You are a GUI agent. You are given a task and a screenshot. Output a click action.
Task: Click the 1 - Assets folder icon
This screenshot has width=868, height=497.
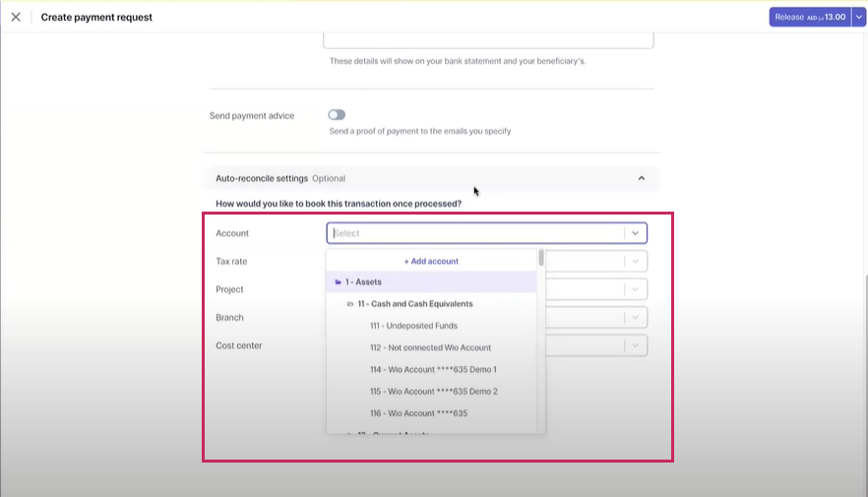[x=339, y=282]
